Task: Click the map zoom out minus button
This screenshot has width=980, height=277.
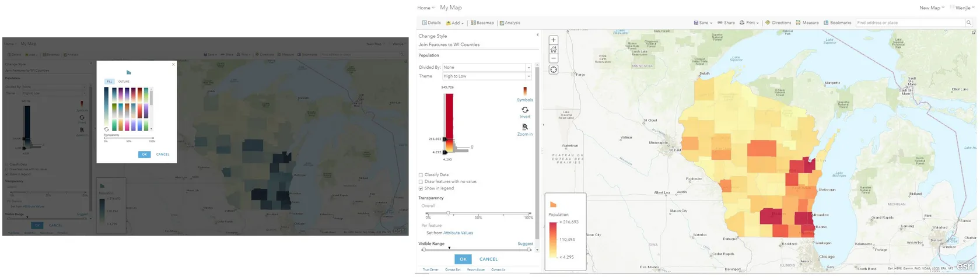Action: coord(554,59)
